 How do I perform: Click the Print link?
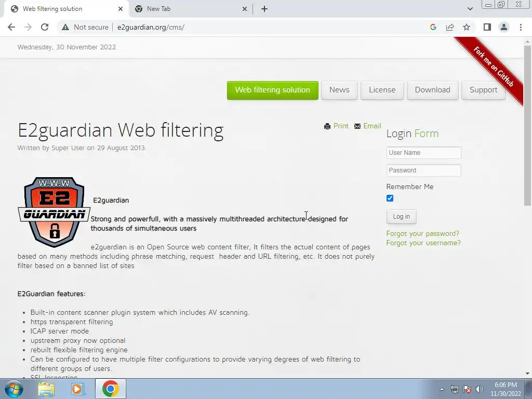[341, 126]
